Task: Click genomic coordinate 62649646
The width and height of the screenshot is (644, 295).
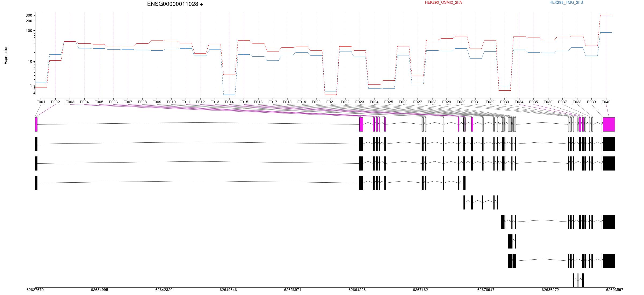Action: (x=228, y=290)
